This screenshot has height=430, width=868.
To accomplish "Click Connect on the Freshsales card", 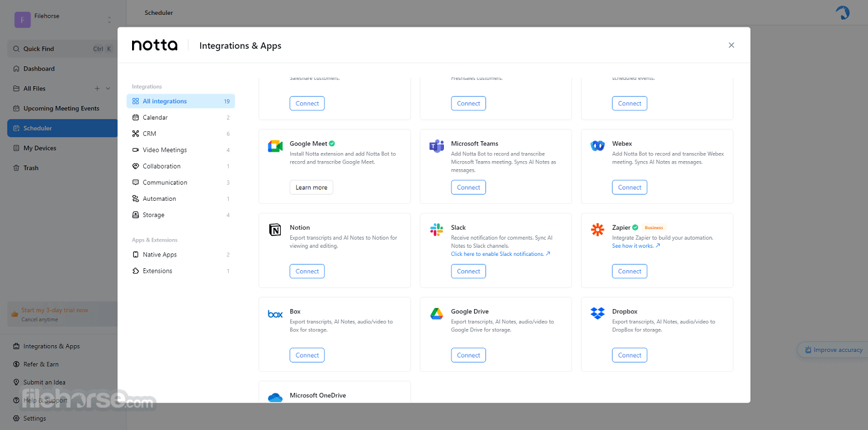I will (468, 103).
